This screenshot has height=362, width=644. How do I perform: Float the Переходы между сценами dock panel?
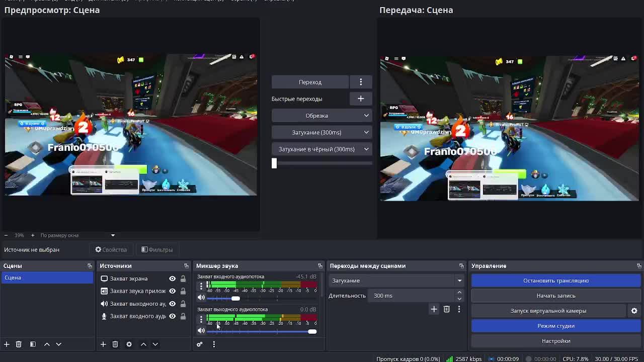[x=461, y=266]
